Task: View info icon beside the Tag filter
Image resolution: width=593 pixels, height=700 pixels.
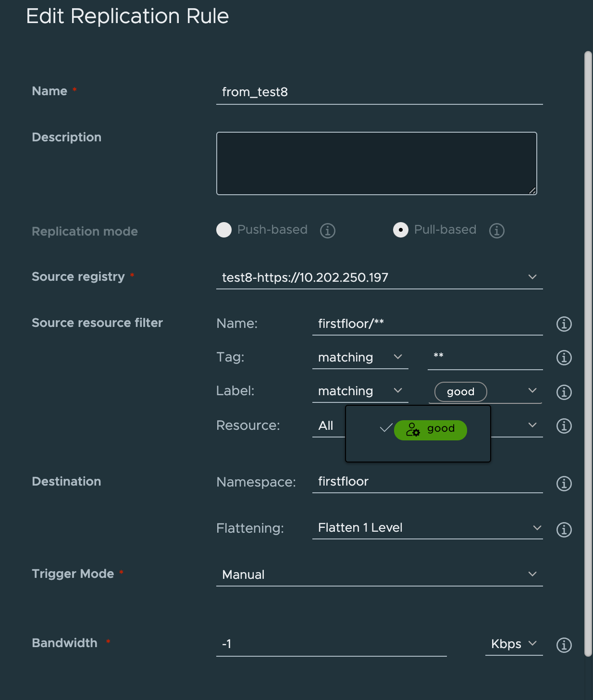Action: 564,358
